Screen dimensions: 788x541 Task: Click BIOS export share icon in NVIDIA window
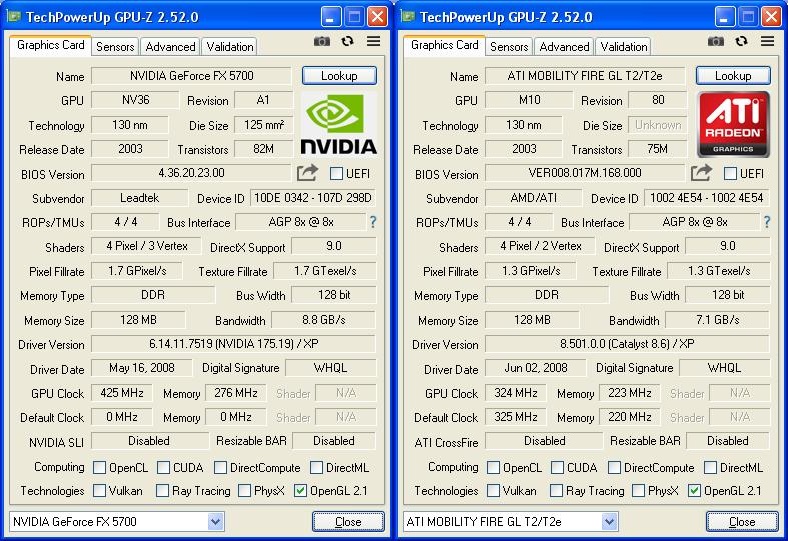tap(307, 173)
